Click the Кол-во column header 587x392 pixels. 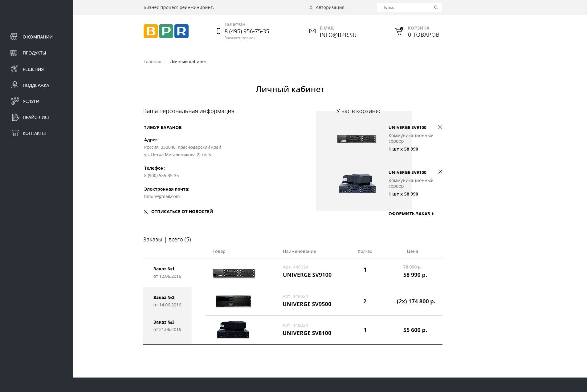[x=365, y=251]
